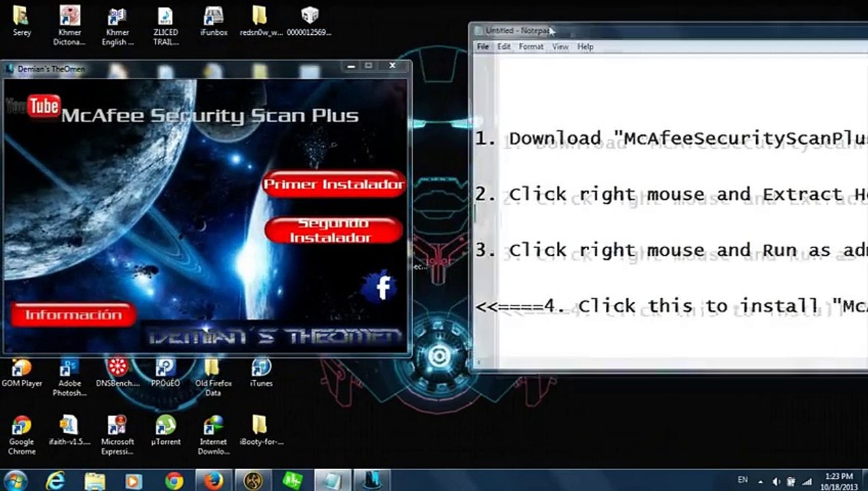Select the PPOuEO desktop shortcut

[166, 372]
